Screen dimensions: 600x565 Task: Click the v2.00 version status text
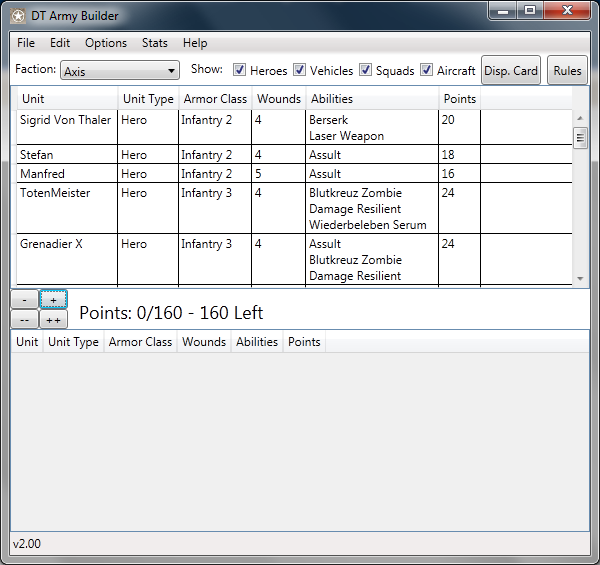[x=27, y=544]
